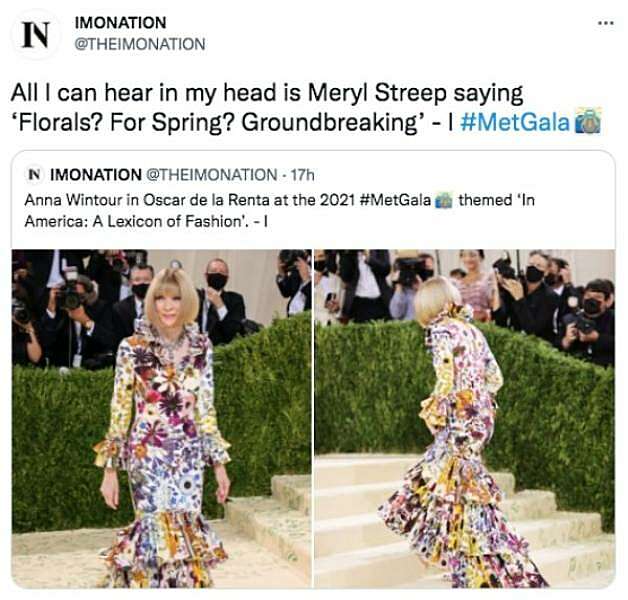Click the 'Anna Wintour in Oscar de la Renta' caption
Viewport: 628px width, 600px height.
[140, 198]
